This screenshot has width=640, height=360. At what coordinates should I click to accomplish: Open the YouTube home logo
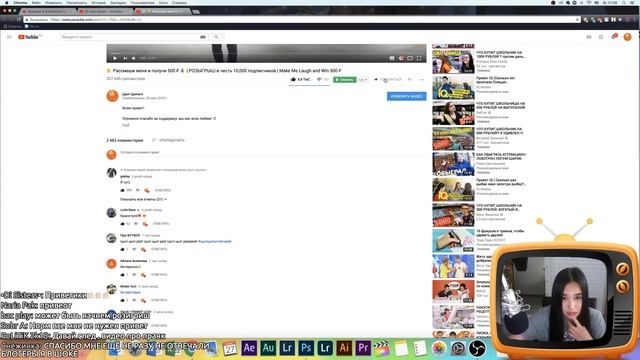pos(29,37)
